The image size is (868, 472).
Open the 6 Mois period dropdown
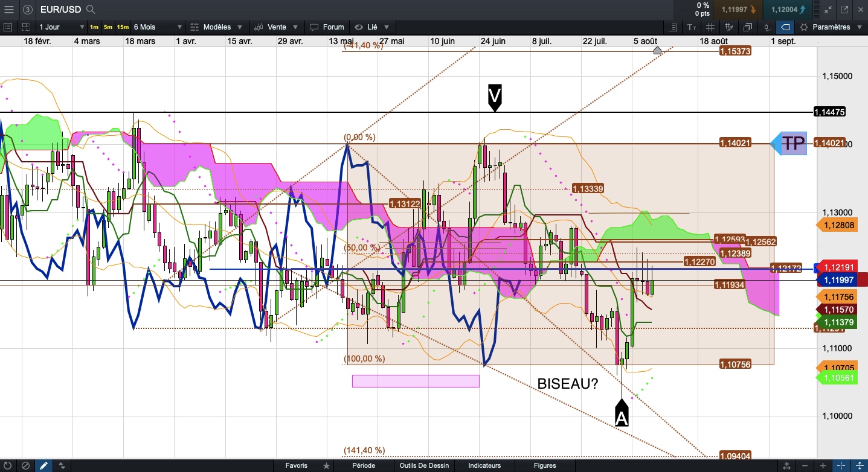pos(158,27)
